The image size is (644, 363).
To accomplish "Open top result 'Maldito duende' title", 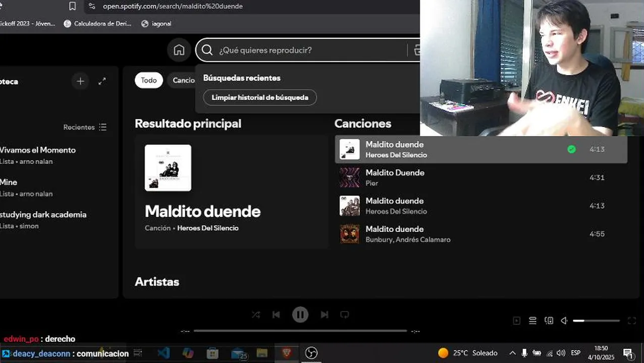I will pyautogui.click(x=202, y=211).
